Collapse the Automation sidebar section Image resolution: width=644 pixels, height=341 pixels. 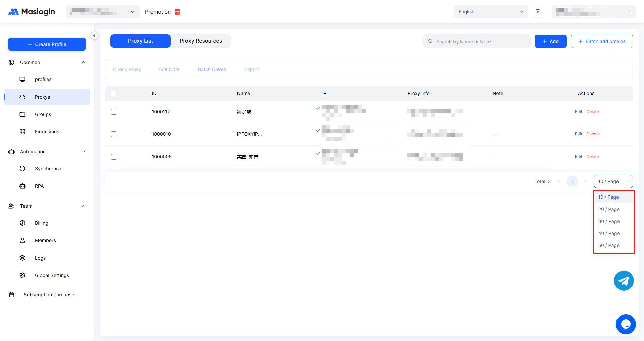(84, 152)
